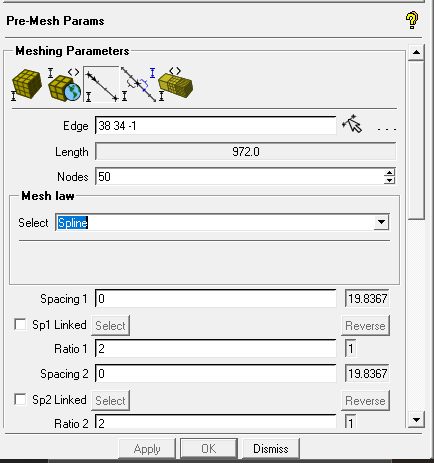
Task: Open the yellow question mark help icon
Action: 412,20
